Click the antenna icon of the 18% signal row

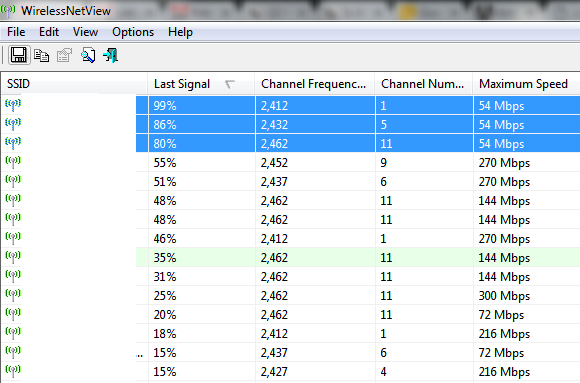pos(13,333)
